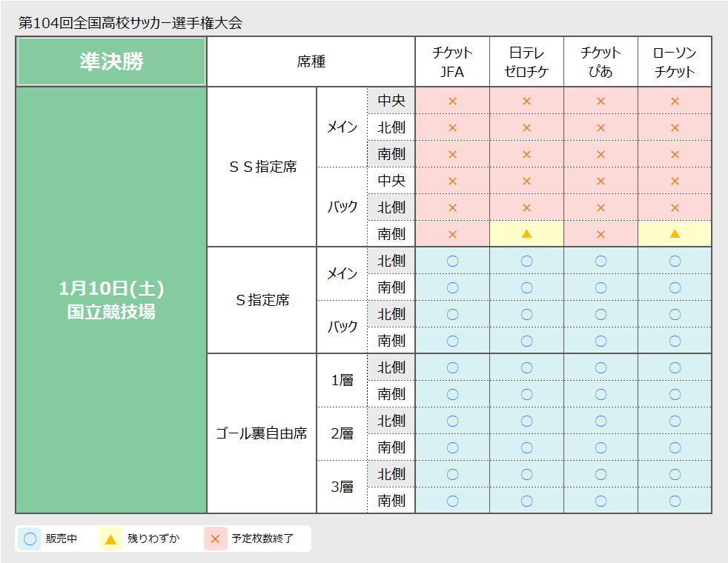Screen dimensions: 728x563
Task: Click the 南側 label in SS指定席 バック
Action: 391,234
